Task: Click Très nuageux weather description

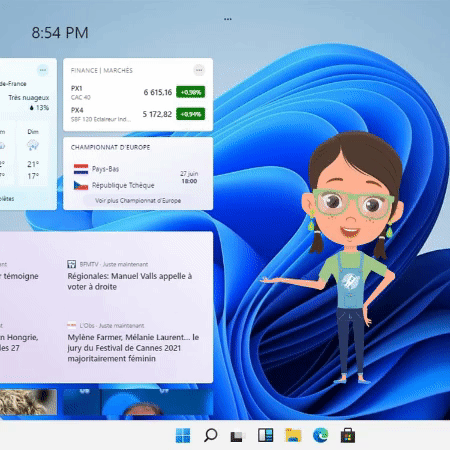Action: 29,98
